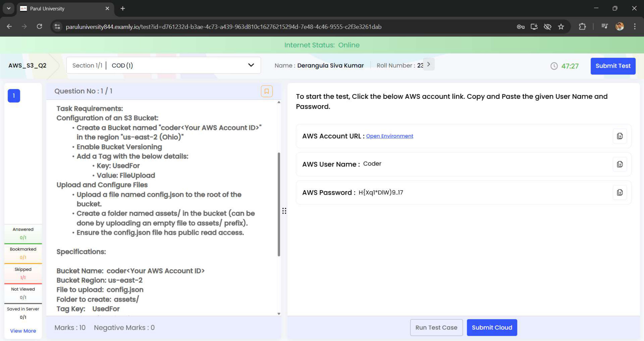Expand the Section 1/1 COD dropdown
Screen dimensions: 644x341
[164, 65]
